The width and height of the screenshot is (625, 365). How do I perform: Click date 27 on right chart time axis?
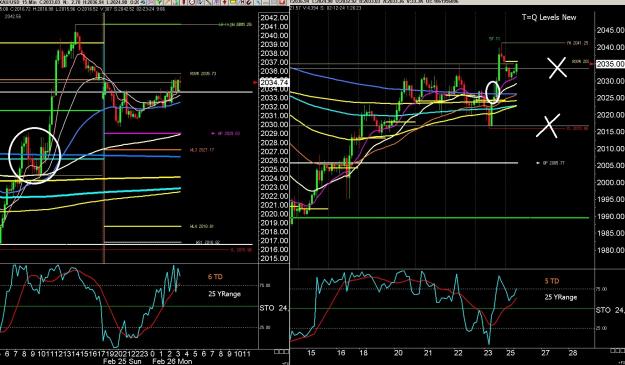pos(545,353)
